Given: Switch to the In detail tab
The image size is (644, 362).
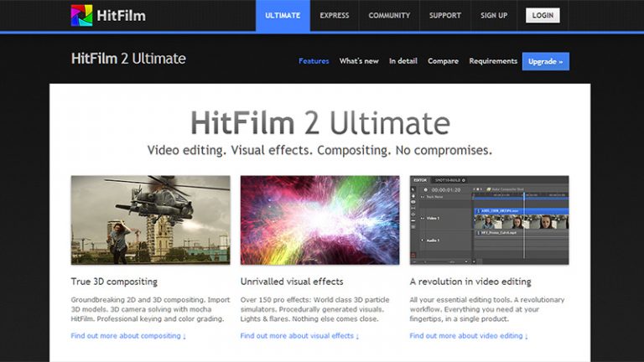Looking at the screenshot, I should point(403,61).
